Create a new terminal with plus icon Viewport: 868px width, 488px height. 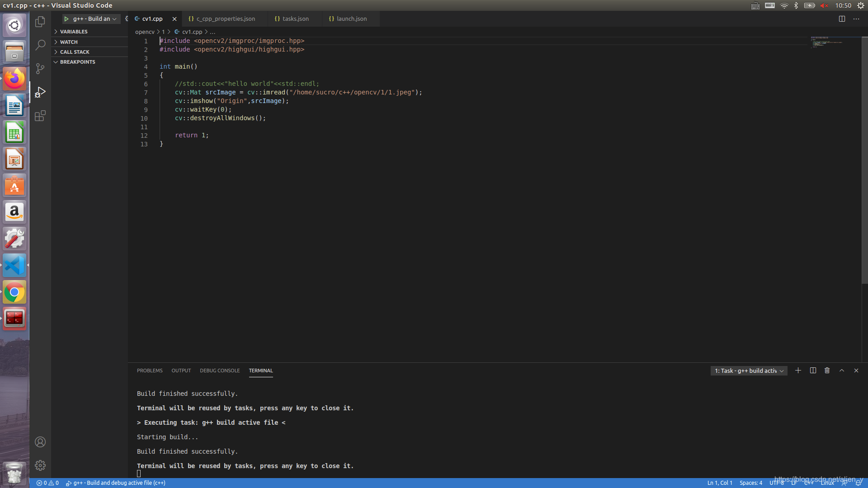(798, 371)
